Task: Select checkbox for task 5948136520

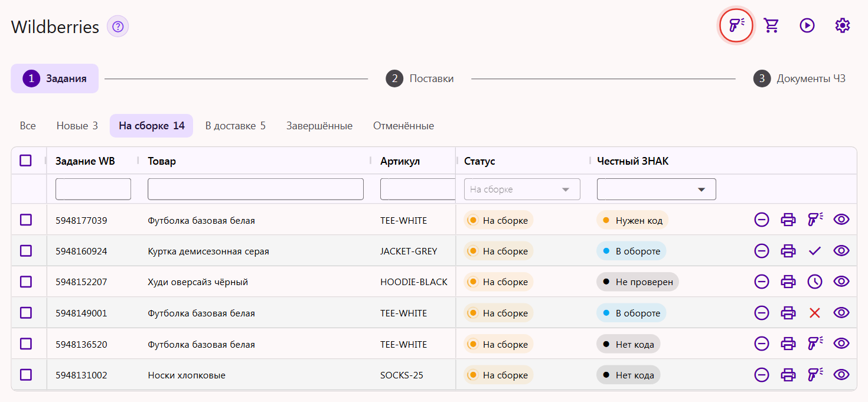Action: pos(25,344)
